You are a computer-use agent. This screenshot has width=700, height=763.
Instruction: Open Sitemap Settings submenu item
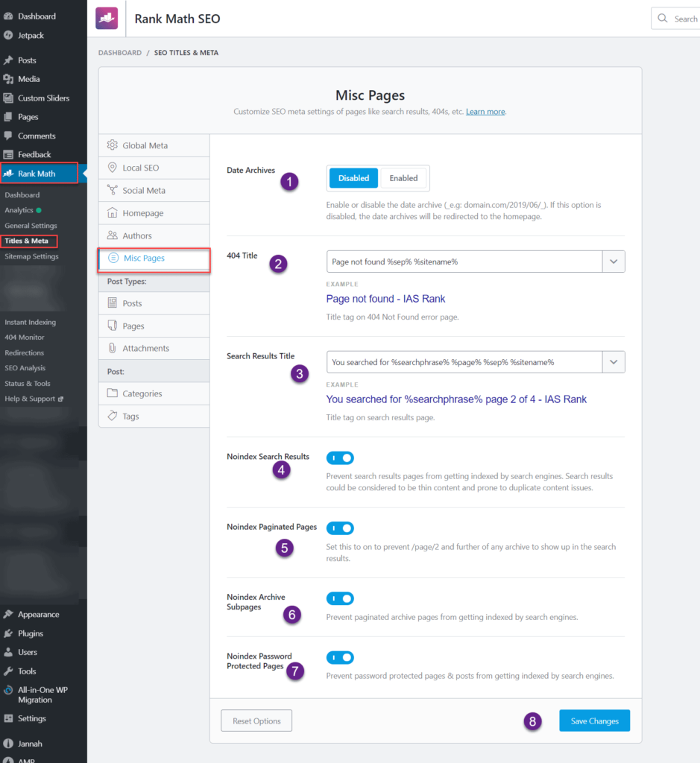tap(31, 256)
